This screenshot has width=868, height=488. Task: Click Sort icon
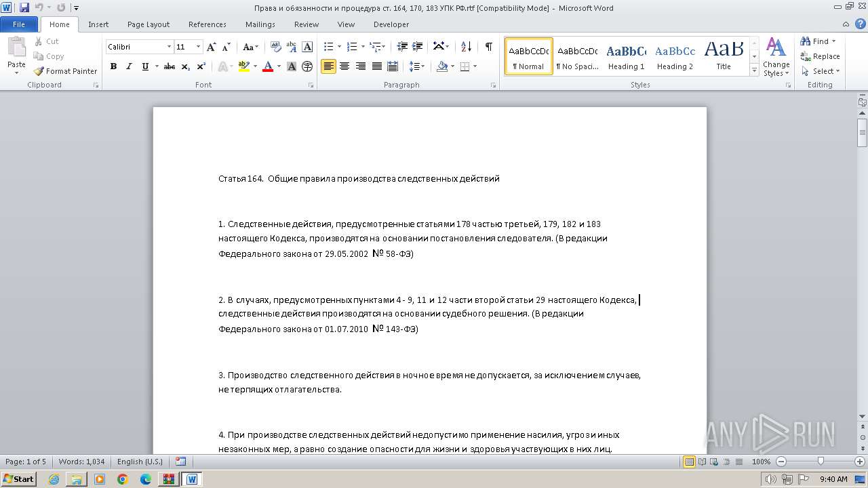click(x=466, y=47)
